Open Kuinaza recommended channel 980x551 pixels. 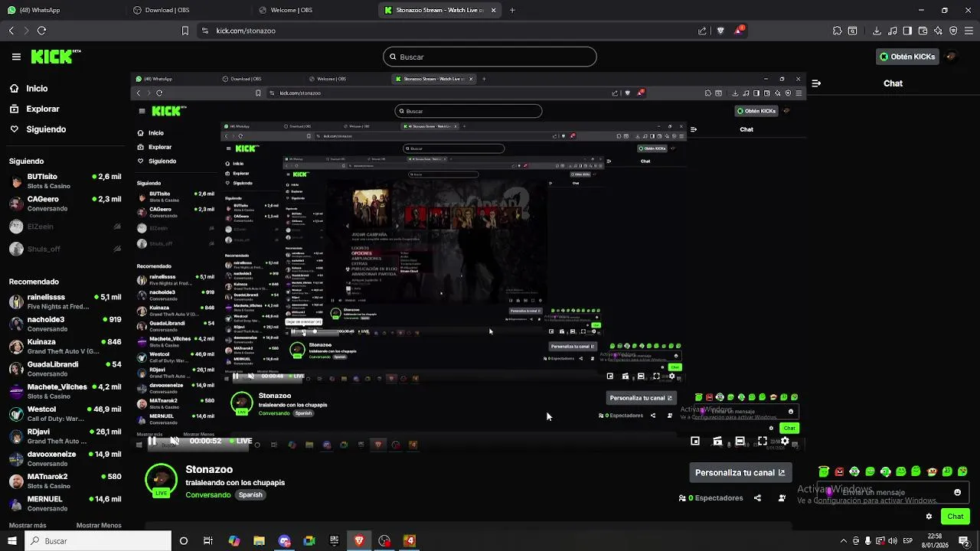(x=65, y=346)
